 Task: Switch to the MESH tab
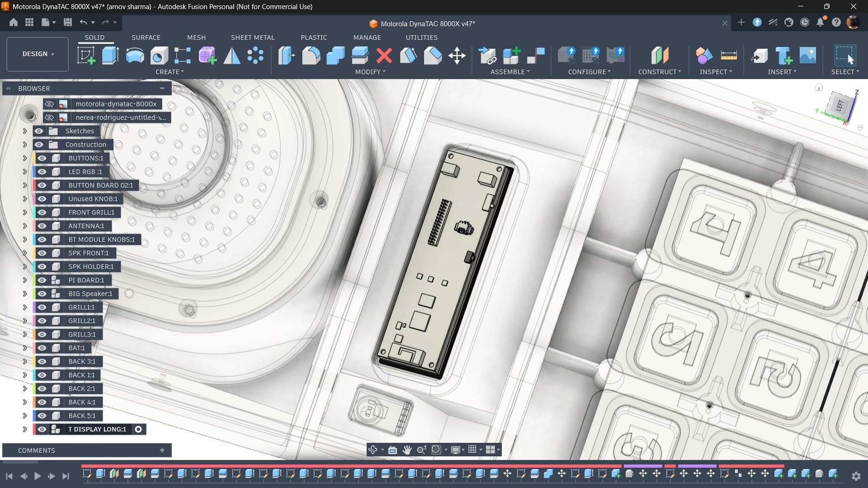[x=196, y=38]
